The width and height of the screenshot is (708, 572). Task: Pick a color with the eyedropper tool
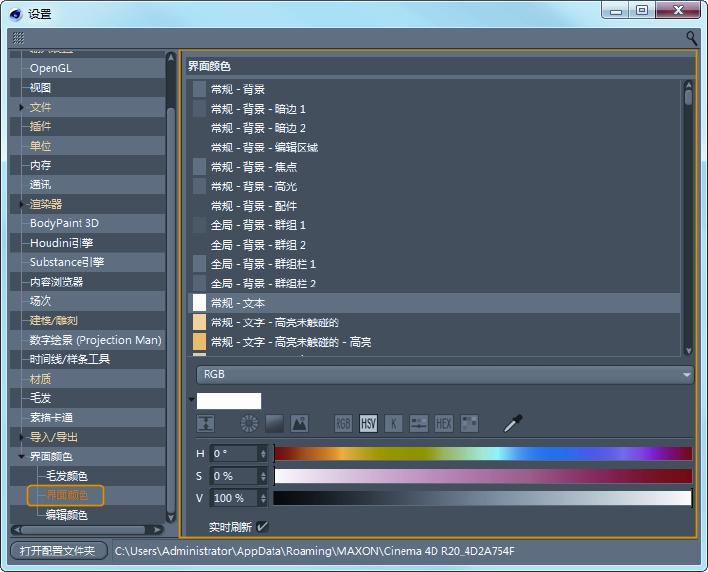pyautogui.click(x=513, y=424)
